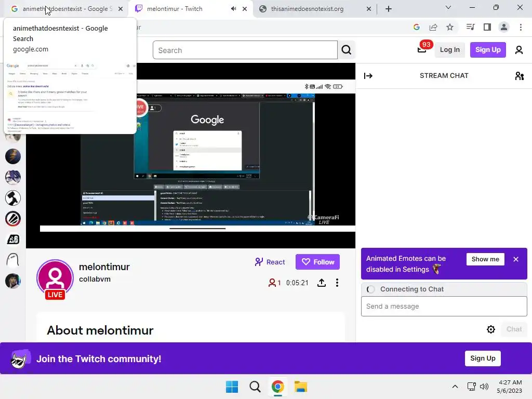The width and height of the screenshot is (532, 399).
Task: Open the Twitch user profile menu icon
Action: coord(519,50)
